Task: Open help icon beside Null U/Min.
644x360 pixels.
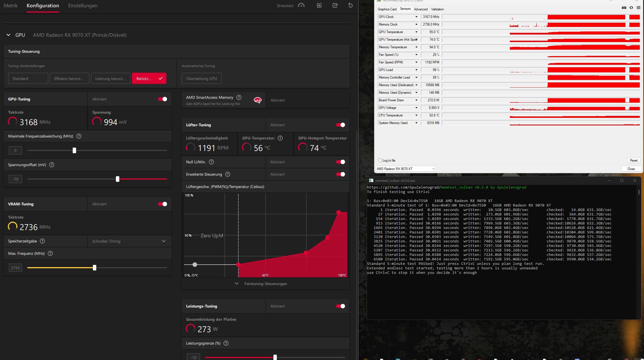Action: point(211,162)
